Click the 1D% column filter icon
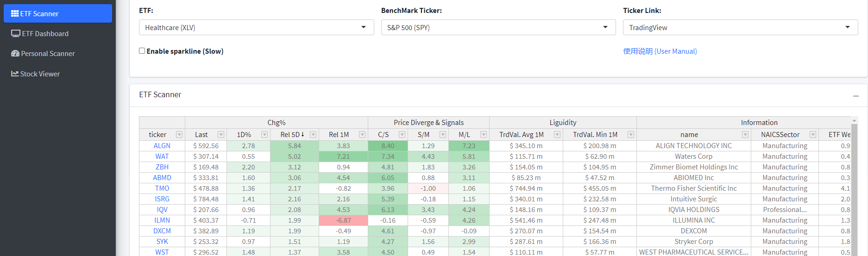The height and width of the screenshot is (256, 868). 264,135
